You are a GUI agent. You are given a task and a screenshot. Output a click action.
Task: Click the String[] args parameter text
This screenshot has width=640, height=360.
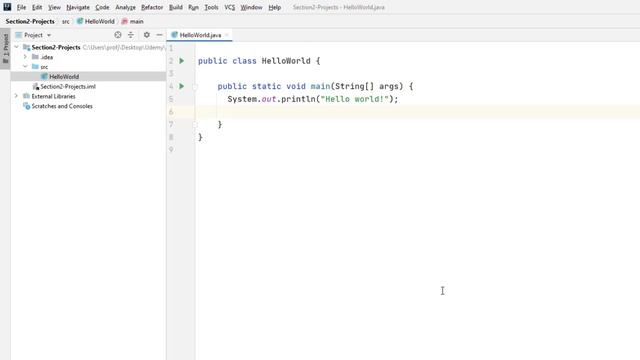coord(367,86)
